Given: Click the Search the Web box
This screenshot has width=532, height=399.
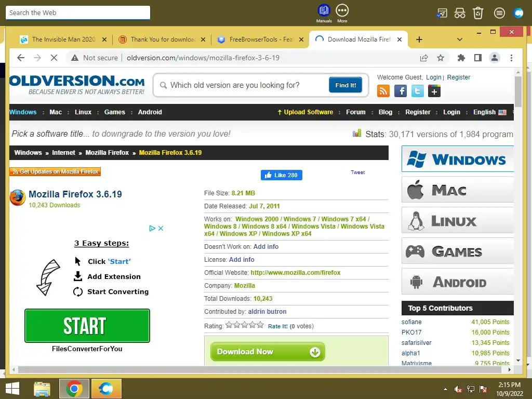Looking at the screenshot, I should pos(78,12).
